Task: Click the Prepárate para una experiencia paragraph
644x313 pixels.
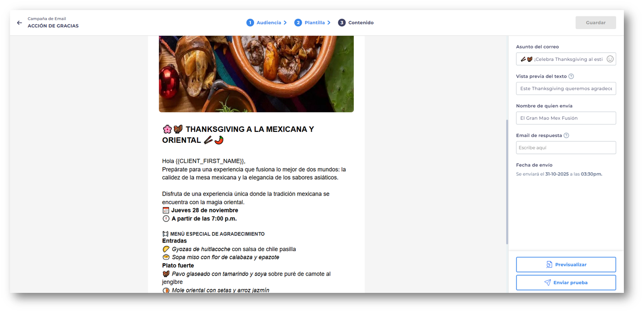Action: point(254,174)
